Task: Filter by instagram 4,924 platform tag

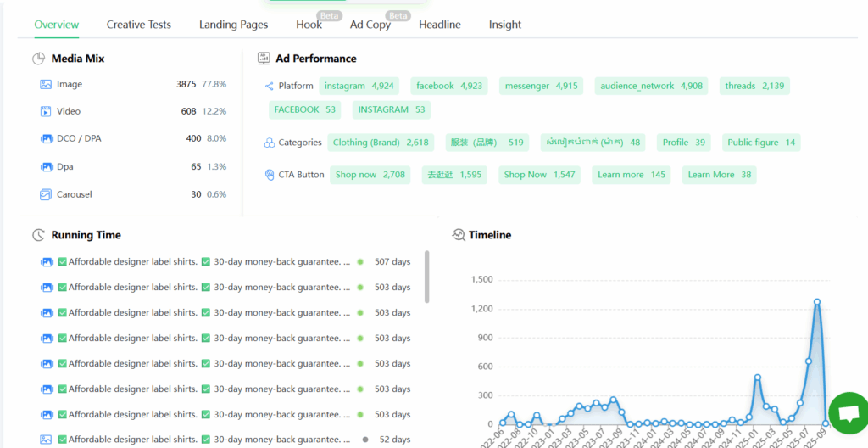Action: coord(359,86)
